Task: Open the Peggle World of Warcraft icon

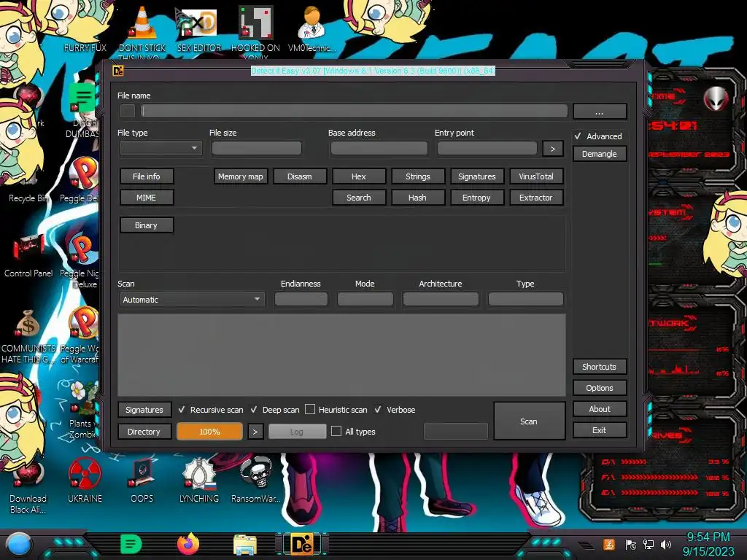Action: [81, 335]
